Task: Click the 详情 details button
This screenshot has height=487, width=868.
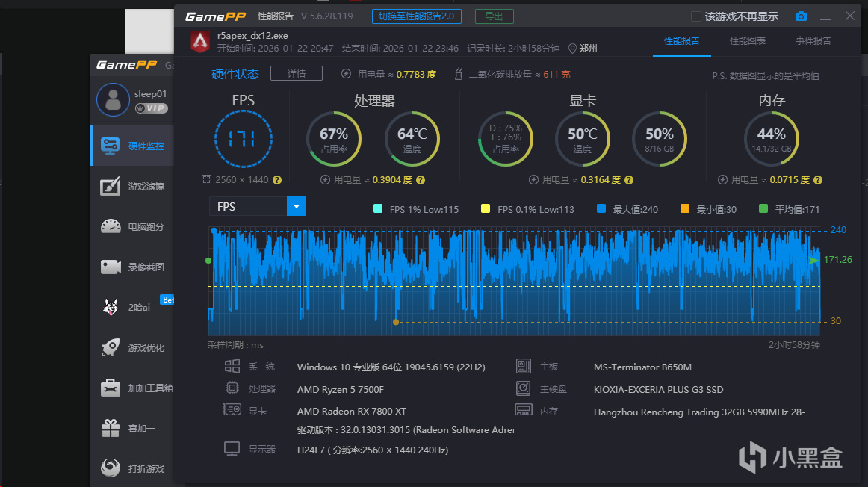Action: 296,73
